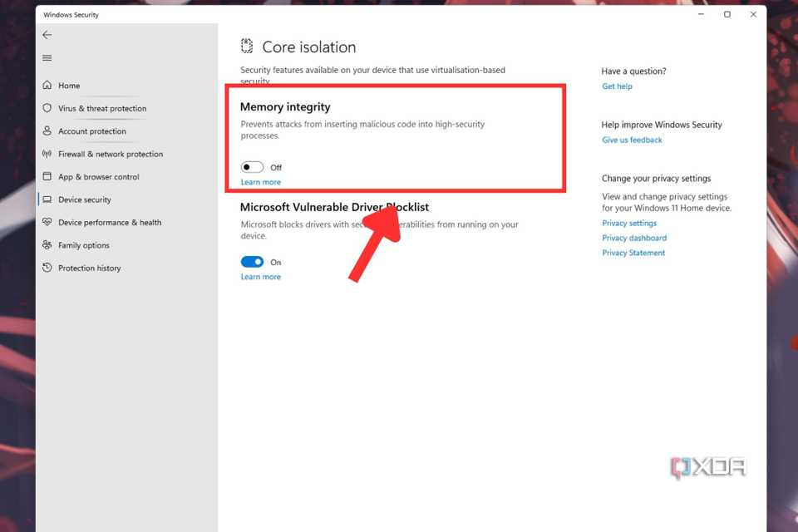The width and height of the screenshot is (798, 532).
Task: Click the back arrow to navigate back
Action: coord(47,35)
